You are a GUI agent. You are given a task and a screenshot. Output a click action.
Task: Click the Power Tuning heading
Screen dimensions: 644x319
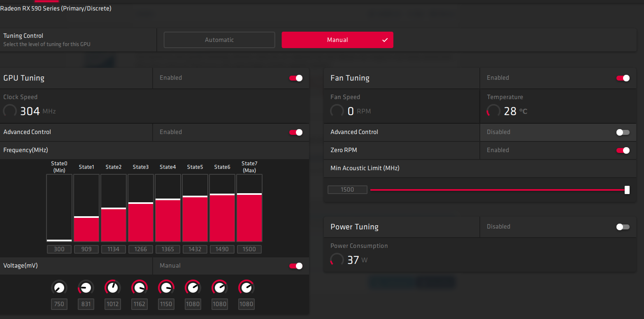pyautogui.click(x=354, y=227)
